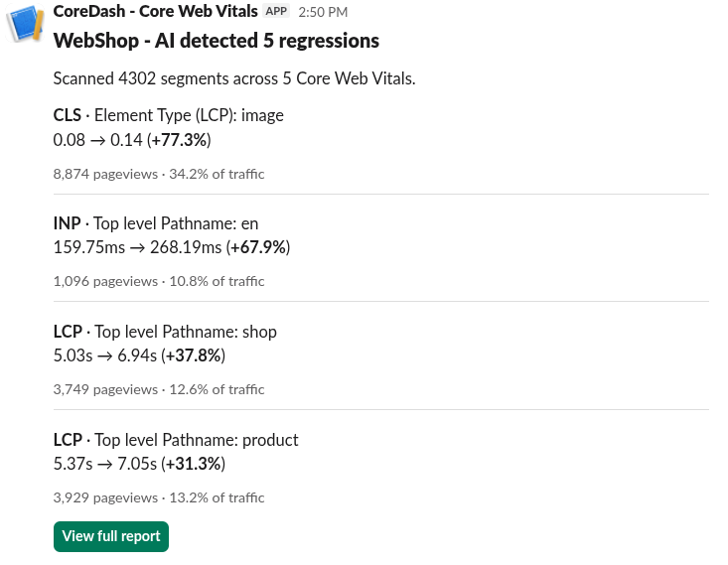This screenshot has width=728, height=565.
Task: Click the CLS +77.3% change value
Action: point(180,140)
